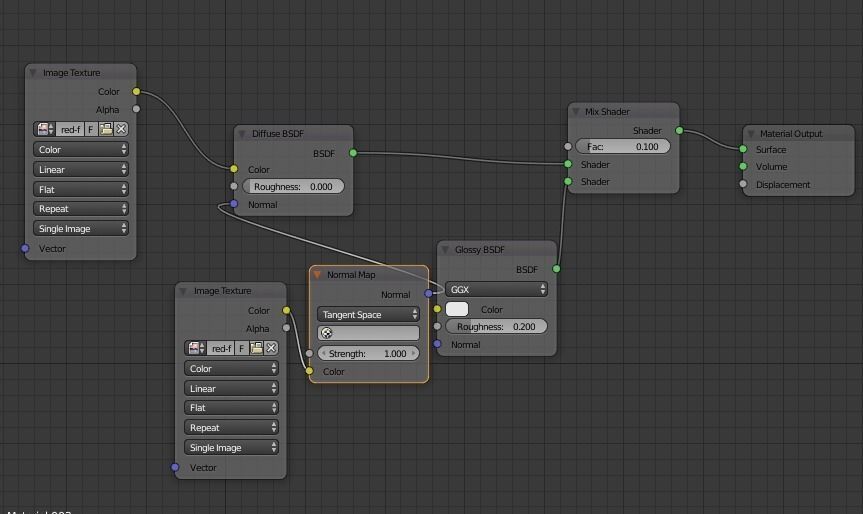Screen dimensions: 863x514
Task: Click Volume socket on Material Output
Action: 743,166
